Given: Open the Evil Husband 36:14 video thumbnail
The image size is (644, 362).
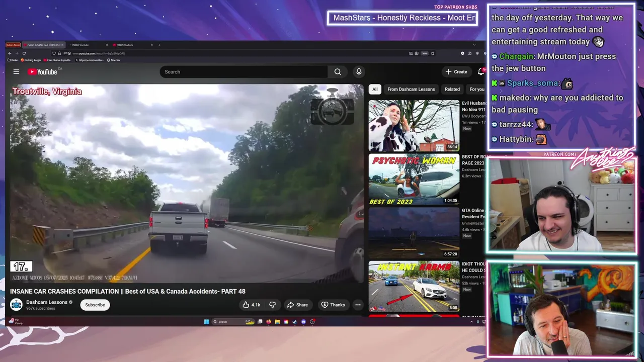Looking at the screenshot, I should click(x=414, y=125).
